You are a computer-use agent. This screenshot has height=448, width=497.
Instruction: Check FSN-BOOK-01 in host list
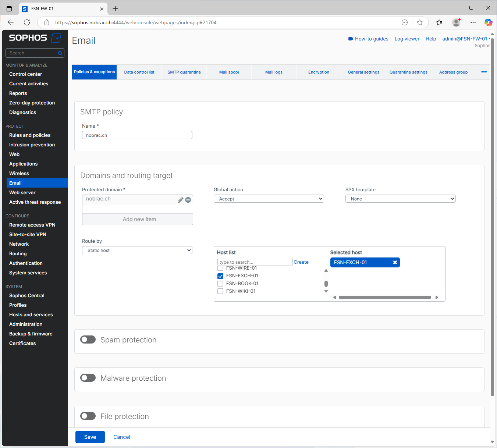[220, 284]
